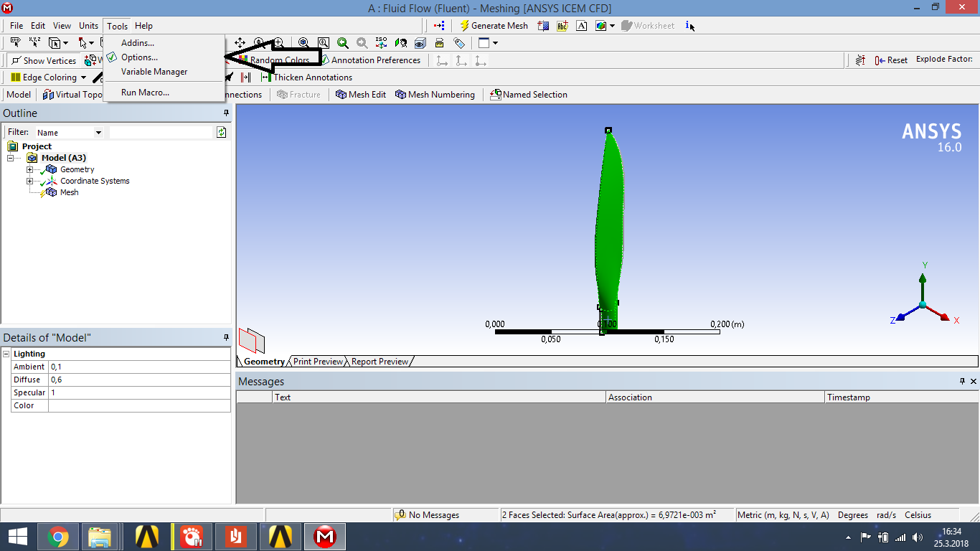Select the Project tree item

tap(37, 146)
